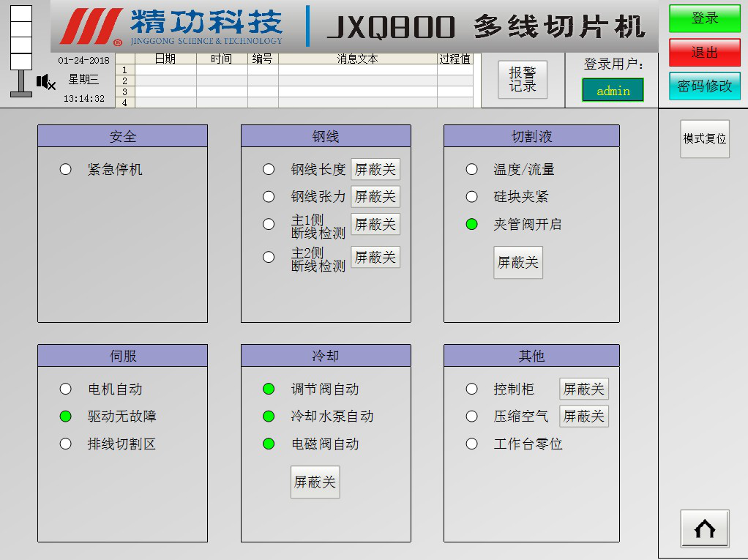Click the green 调节阀自动 indicator
Screen dimensions: 748x560
tap(269, 389)
